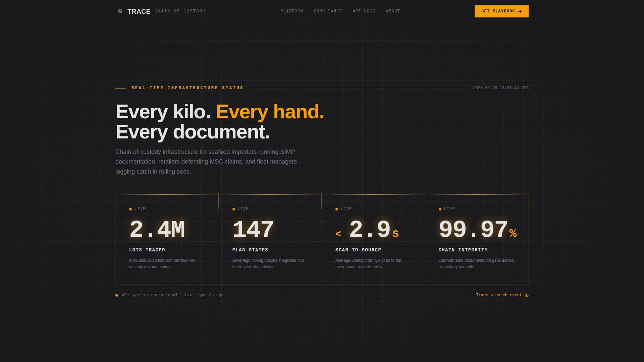Click the UTC timestamp in status header

coord(500,88)
